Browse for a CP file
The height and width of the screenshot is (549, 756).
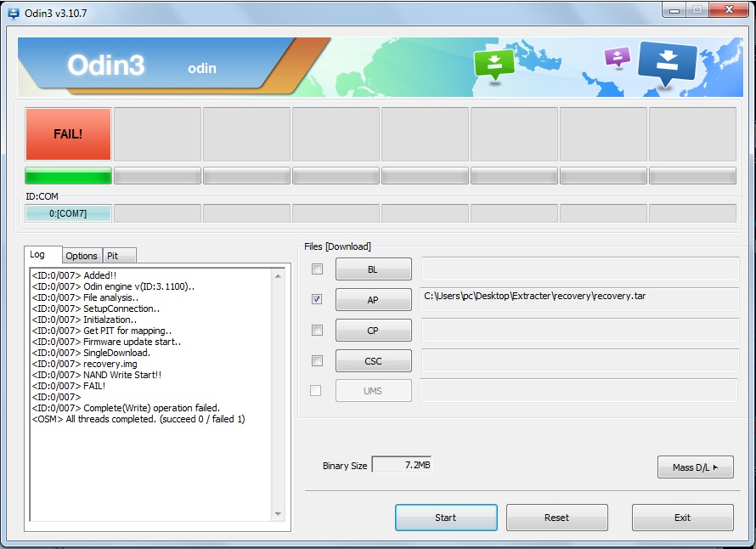[374, 331]
